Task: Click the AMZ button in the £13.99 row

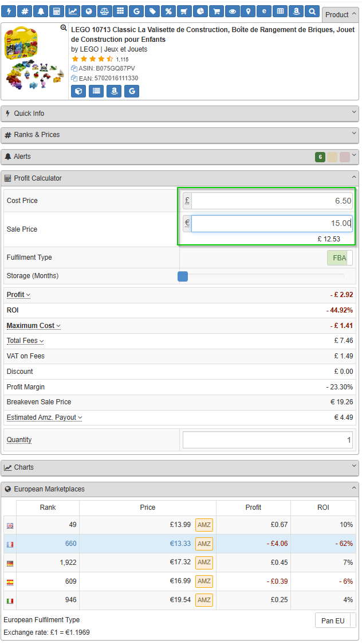Action: [x=204, y=525]
